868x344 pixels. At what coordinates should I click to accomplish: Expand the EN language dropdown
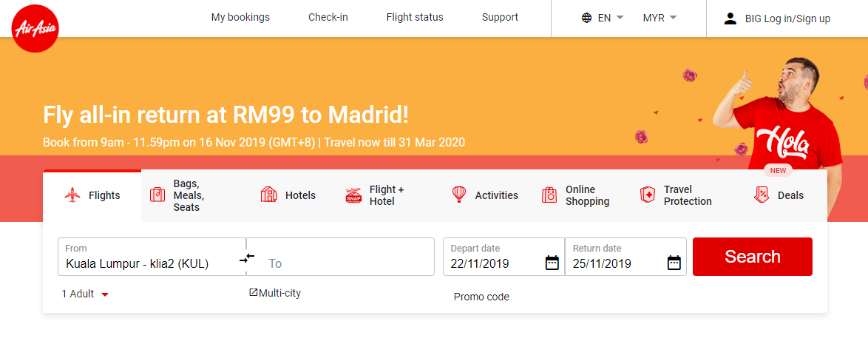[x=611, y=18]
